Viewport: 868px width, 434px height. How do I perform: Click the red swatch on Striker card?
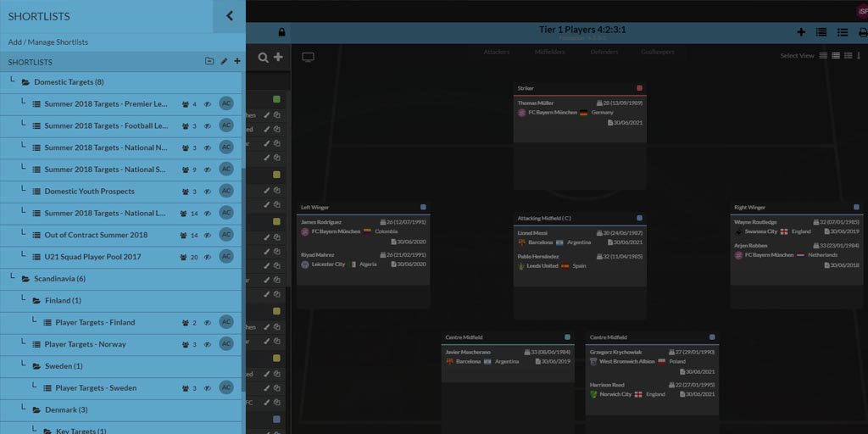click(x=639, y=88)
